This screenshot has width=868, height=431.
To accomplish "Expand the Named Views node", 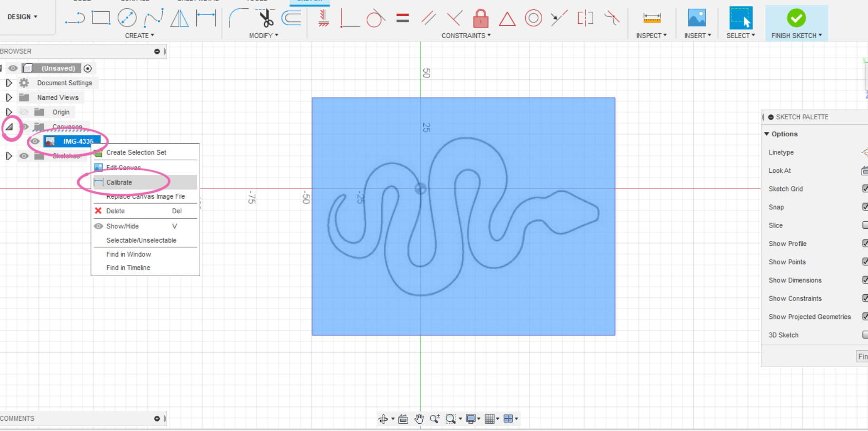I will [9, 97].
